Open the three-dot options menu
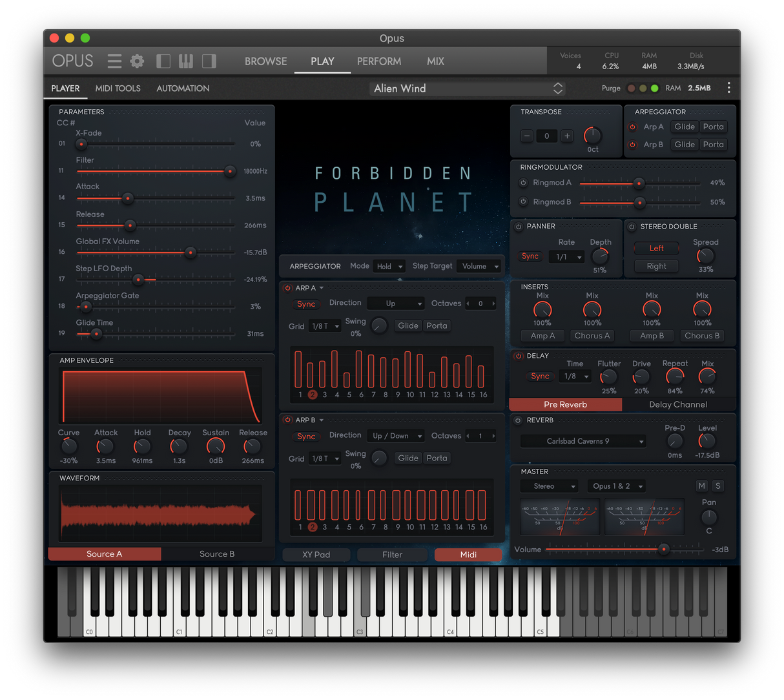 tap(728, 88)
